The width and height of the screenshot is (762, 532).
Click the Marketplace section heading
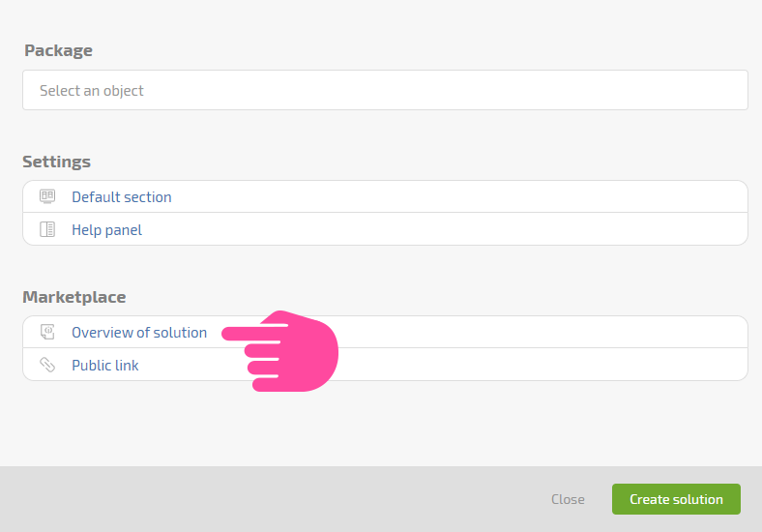[x=74, y=297]
